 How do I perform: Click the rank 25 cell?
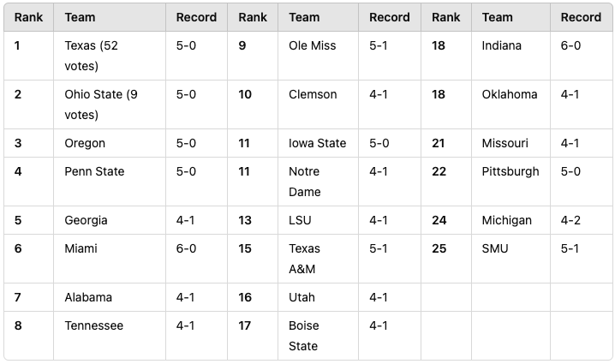439,248
